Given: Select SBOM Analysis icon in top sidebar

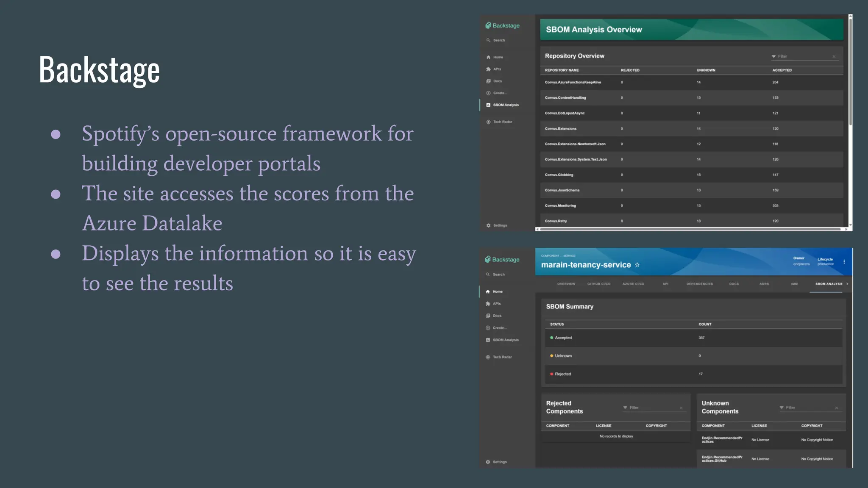Looking at the screenshot, I should click(488, 105).
